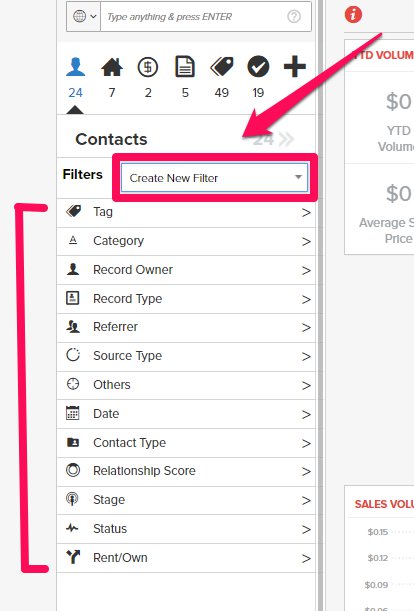This screenshot has width=414, height=611.
Task: Click the search help question mark
Action: point(294,16)
